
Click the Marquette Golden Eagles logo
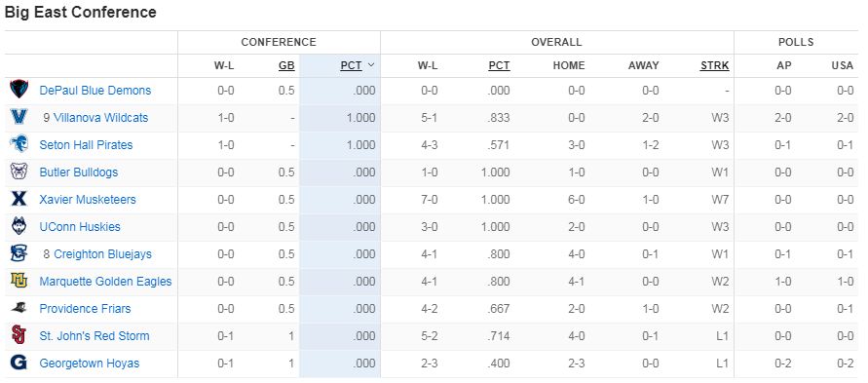pyautogui.click(x=19, y=282)
